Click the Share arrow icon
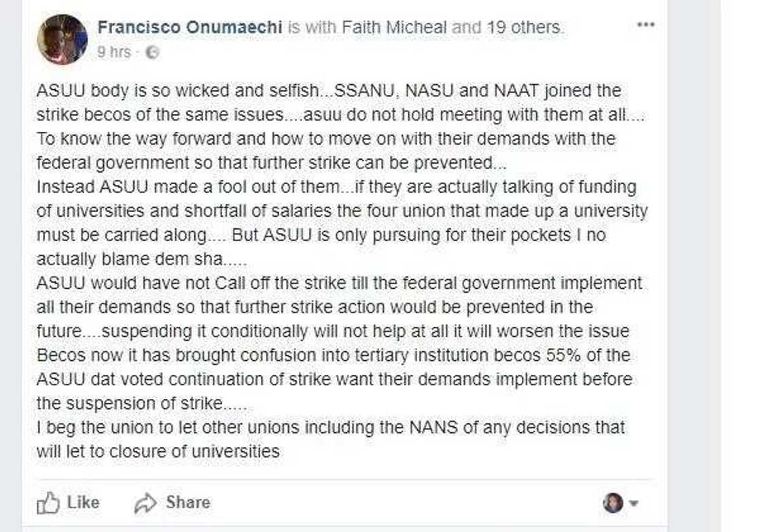Viewport: 761px width, 532px height. pos(147,503)
